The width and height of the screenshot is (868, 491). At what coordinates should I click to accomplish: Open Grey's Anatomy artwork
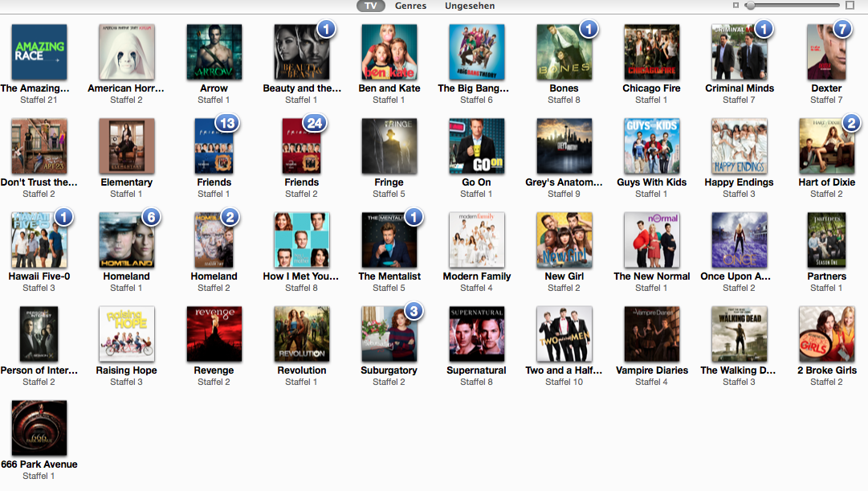click(x=564, y=146)
